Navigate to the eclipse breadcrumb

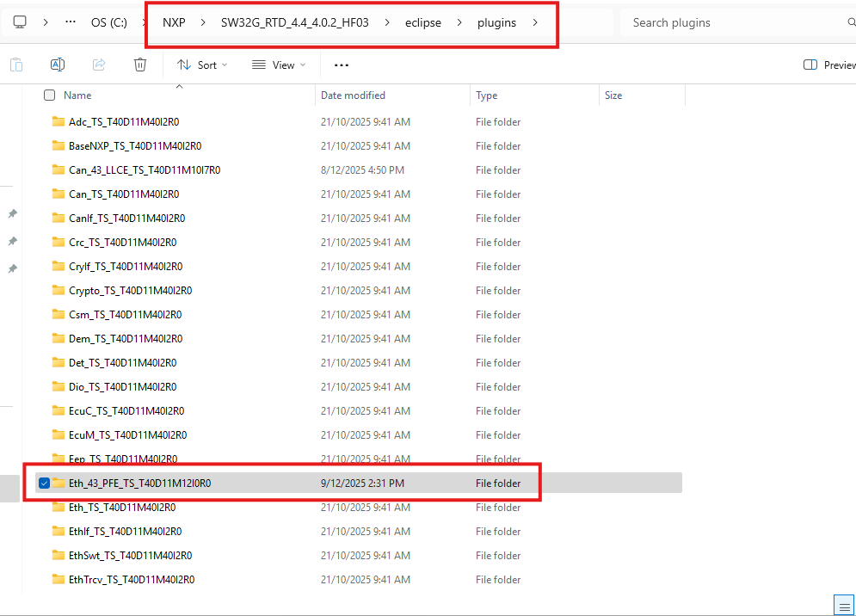click(422, 22)
